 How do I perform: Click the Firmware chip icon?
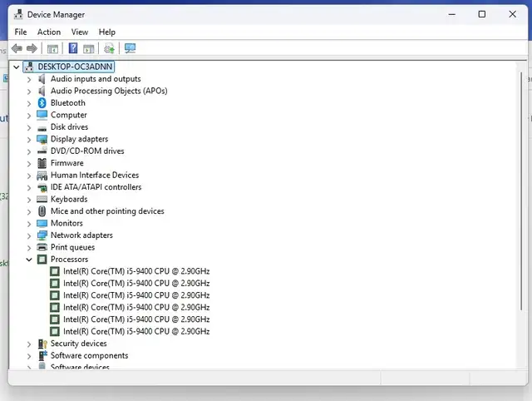(x=42, y=163)
